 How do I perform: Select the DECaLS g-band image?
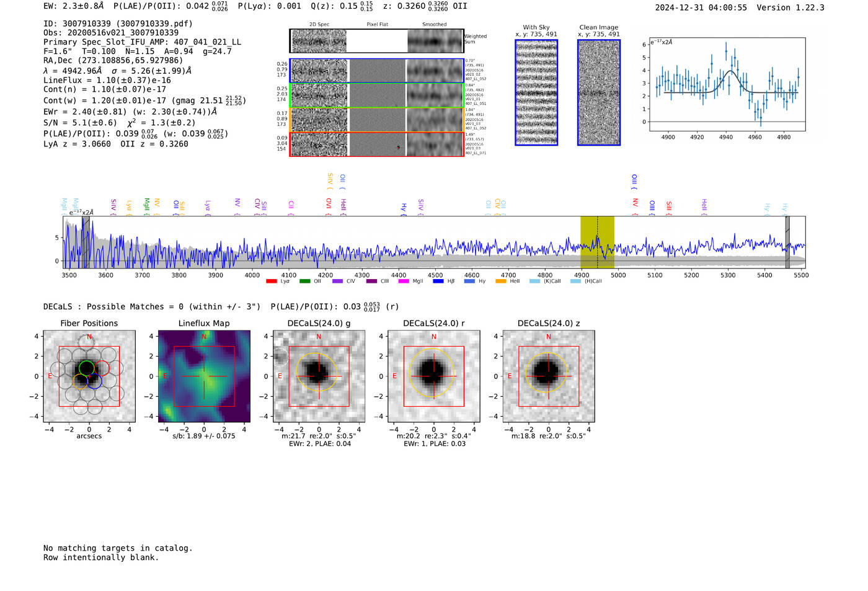319,376
